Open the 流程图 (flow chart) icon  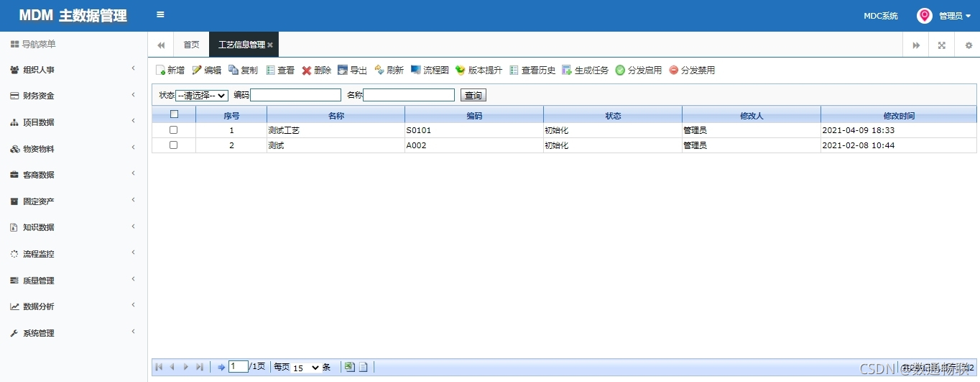[416, 70]
